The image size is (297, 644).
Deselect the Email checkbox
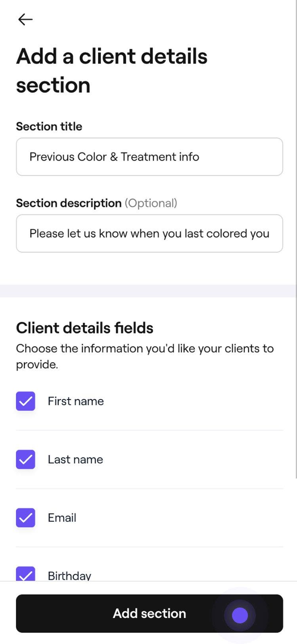click(x=26, y=518)
